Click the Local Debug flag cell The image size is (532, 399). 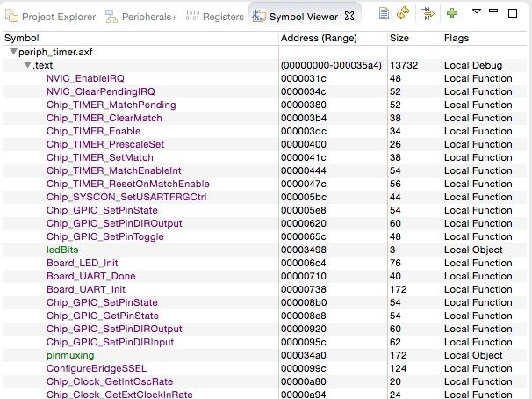pyautogui.click(x=473, y=65)
